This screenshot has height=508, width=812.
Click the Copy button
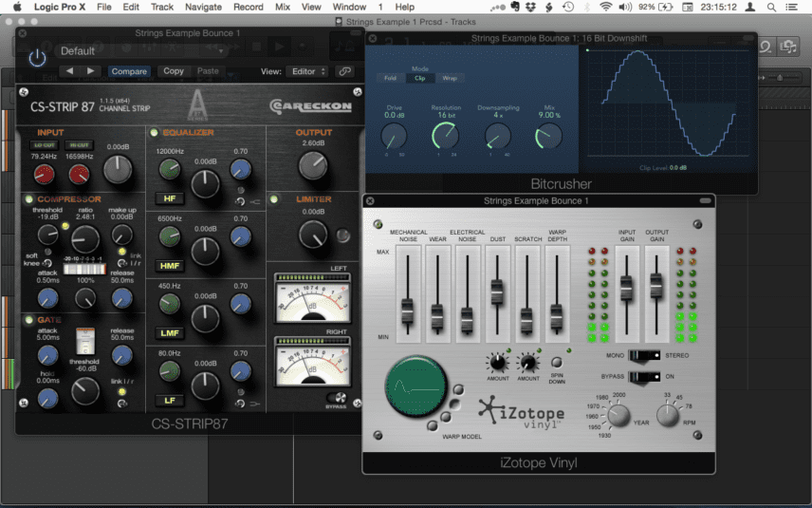(174, 71)
